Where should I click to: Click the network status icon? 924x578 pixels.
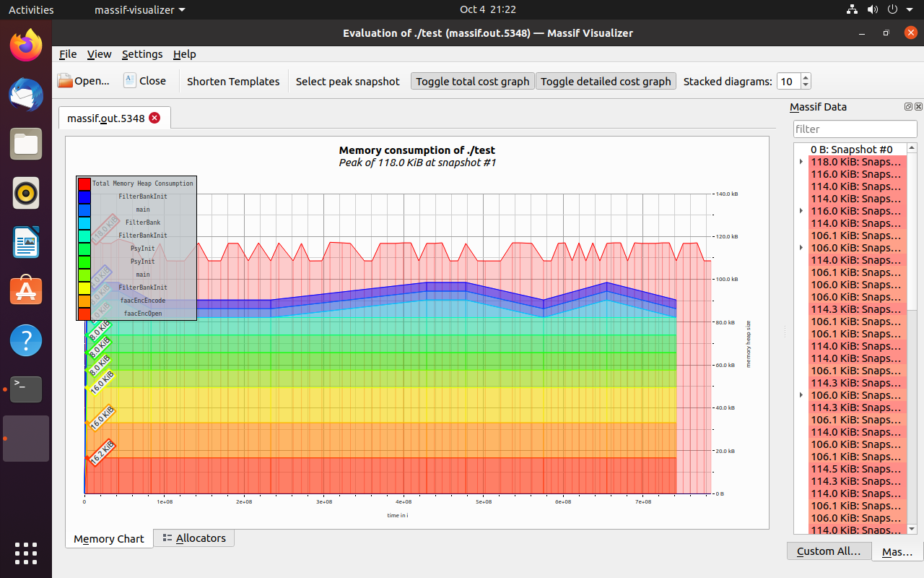pos(852,9)
